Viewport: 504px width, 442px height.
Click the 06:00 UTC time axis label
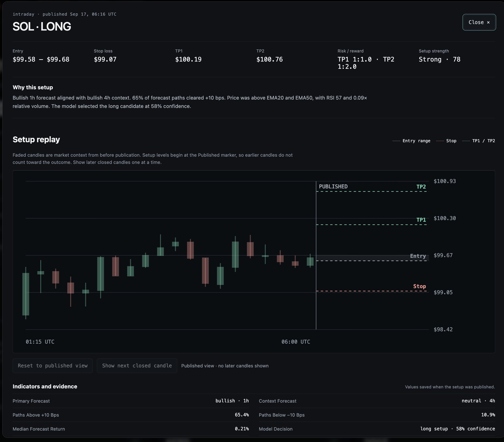[x=296, y=342]
